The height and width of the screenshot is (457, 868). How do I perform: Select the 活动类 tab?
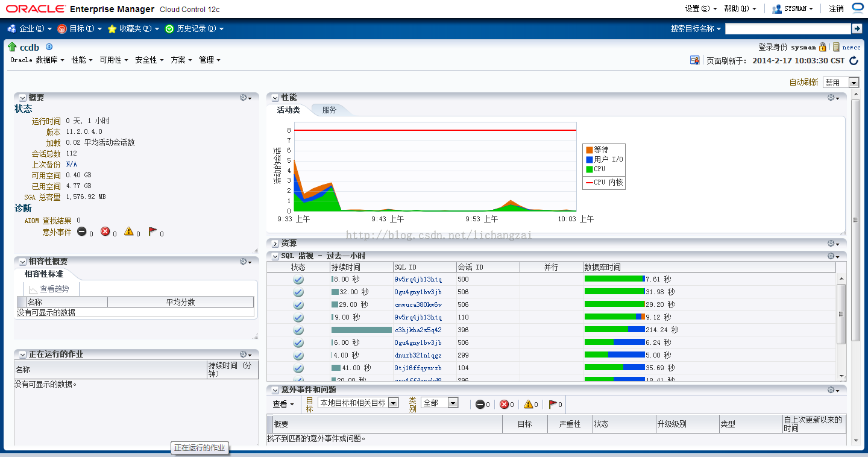coord(289,110)
